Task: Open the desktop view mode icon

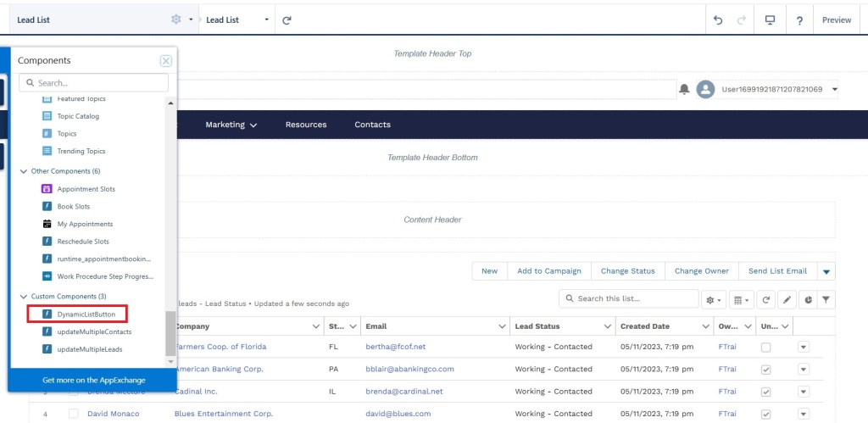Action: pos(770,19)
